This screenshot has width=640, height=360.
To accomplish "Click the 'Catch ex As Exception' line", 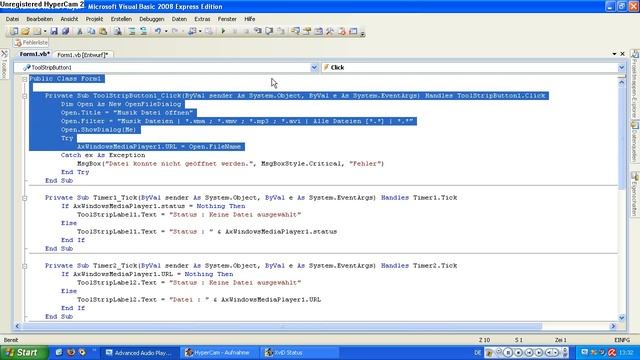I will coord(103,155).
